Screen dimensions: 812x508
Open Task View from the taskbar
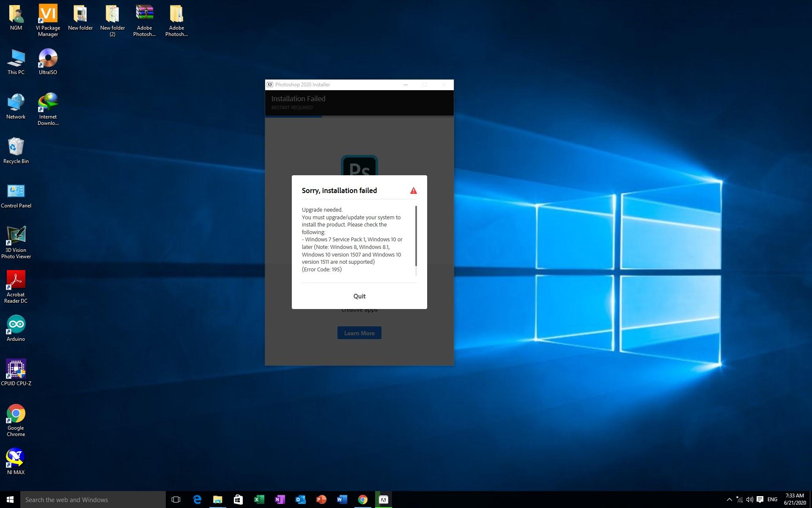pyautogui.click(x=176, y=500)
